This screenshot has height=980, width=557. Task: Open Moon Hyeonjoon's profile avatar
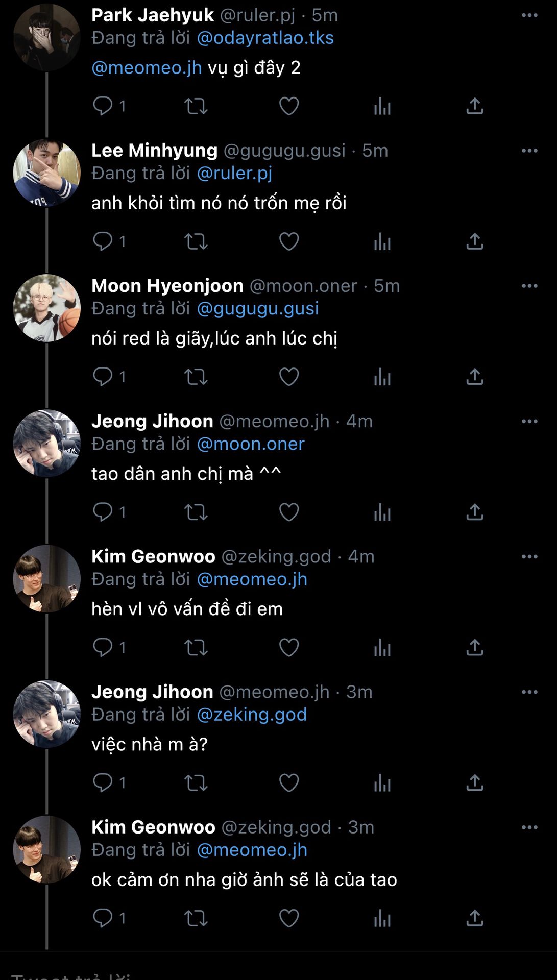46,308
